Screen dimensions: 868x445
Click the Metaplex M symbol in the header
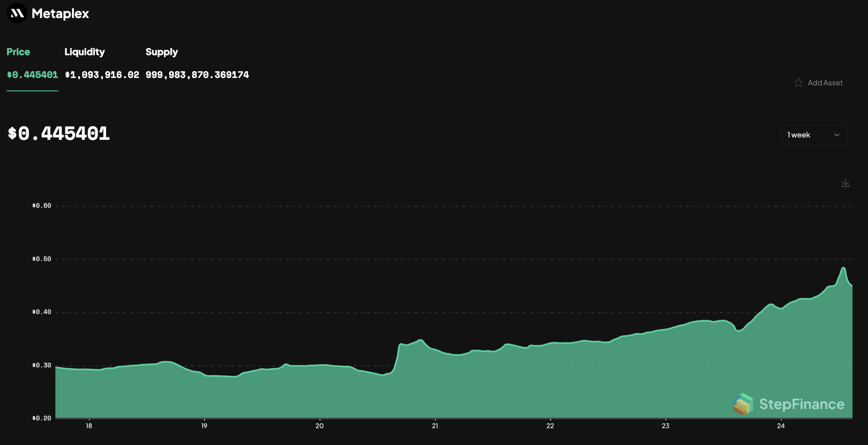tap(16, 13)
